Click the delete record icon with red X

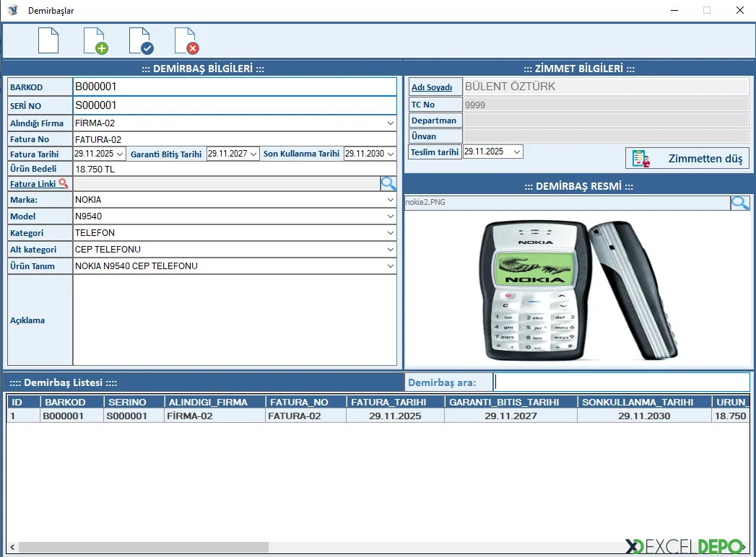click(x=186, y=40)
